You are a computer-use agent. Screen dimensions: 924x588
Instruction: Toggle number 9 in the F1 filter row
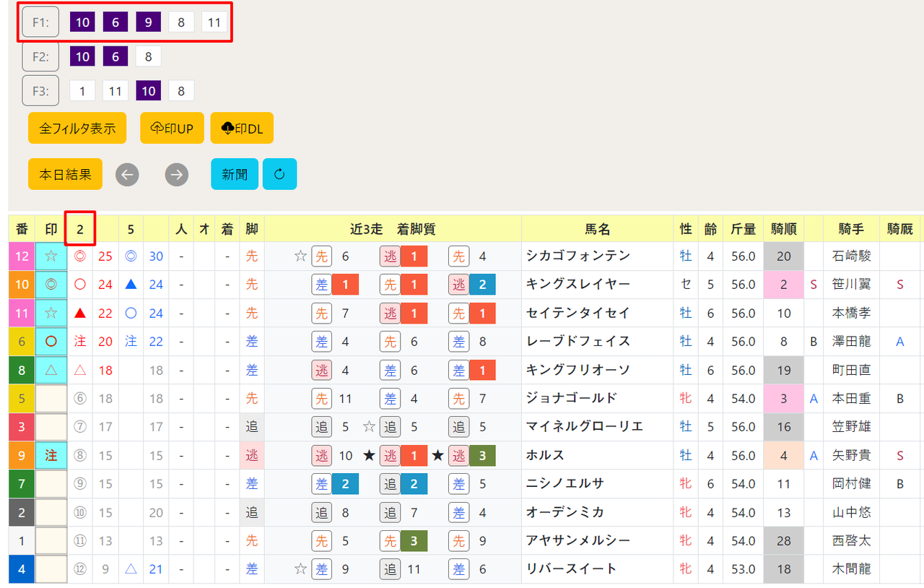click(148, 22)
